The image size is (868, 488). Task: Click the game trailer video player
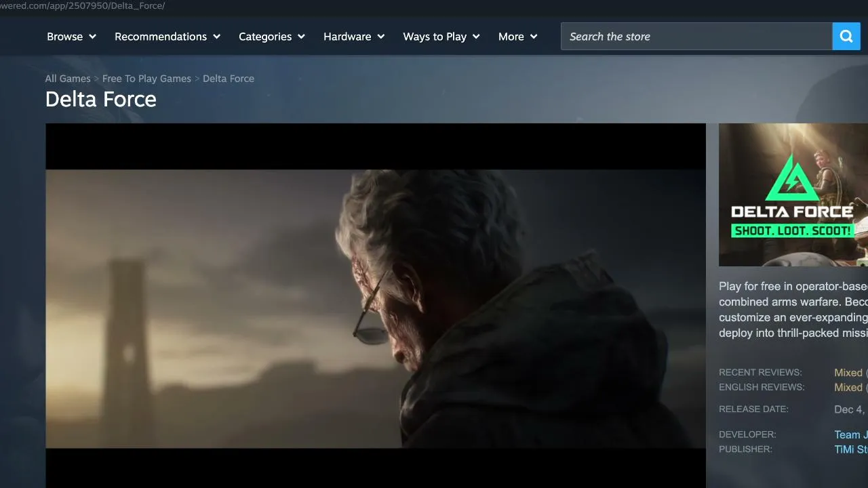(376, 306)
